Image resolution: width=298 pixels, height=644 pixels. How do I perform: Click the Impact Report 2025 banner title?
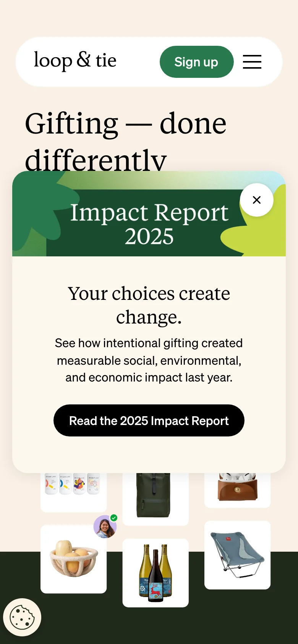149,224
